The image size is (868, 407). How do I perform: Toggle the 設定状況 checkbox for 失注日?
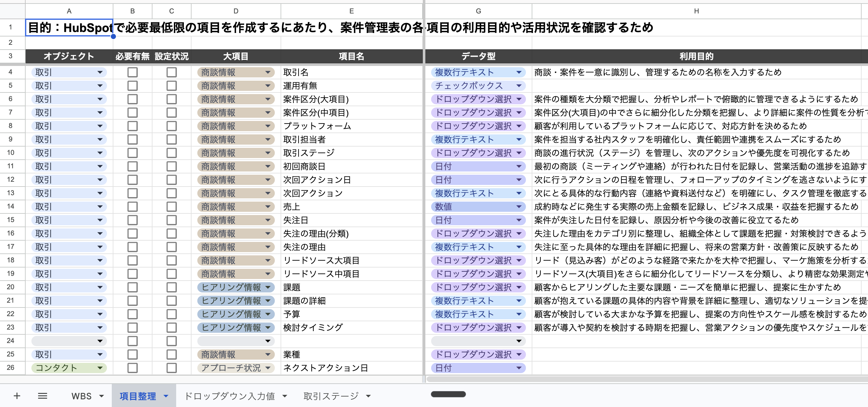pyautogui.click(x=171, y=220)
